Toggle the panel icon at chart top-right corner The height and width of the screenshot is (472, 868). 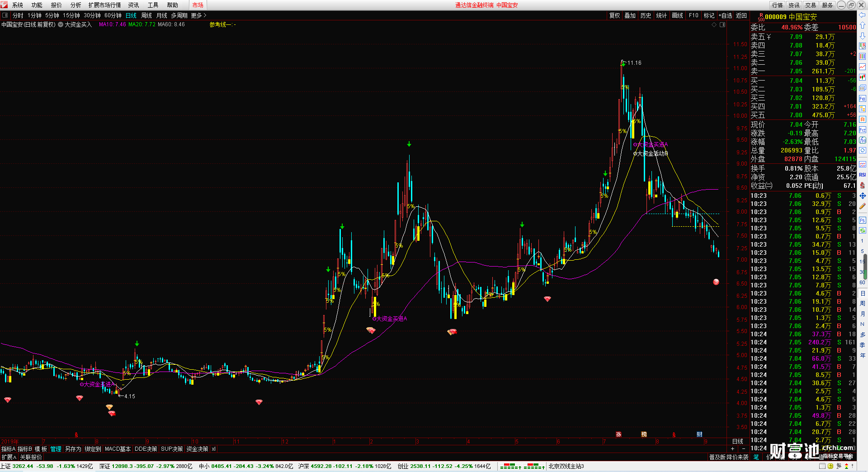tap(722, 24)
